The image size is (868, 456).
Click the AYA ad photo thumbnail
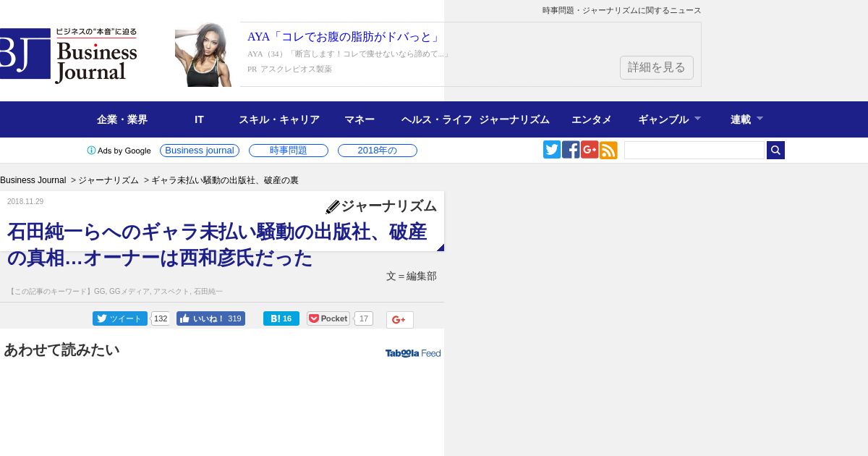[203, 55]
